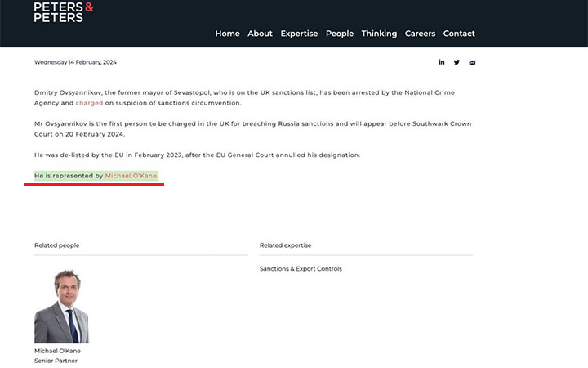Click the 'Related people' heading
Viewport: 588px width, 368px height.
(56, 245)
